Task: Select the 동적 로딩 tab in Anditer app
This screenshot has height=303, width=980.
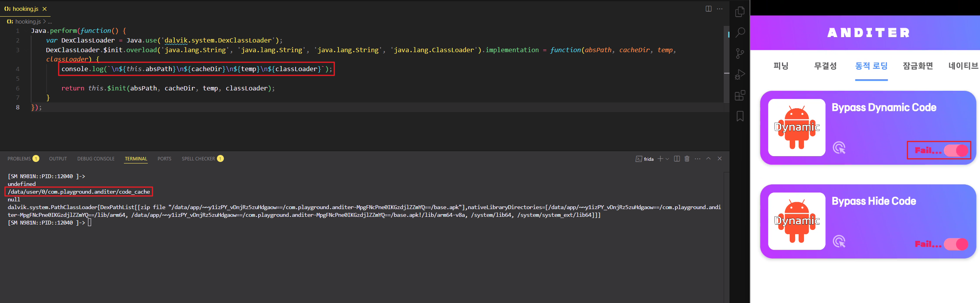Action: pyautogui.click(x=871, y=66)
